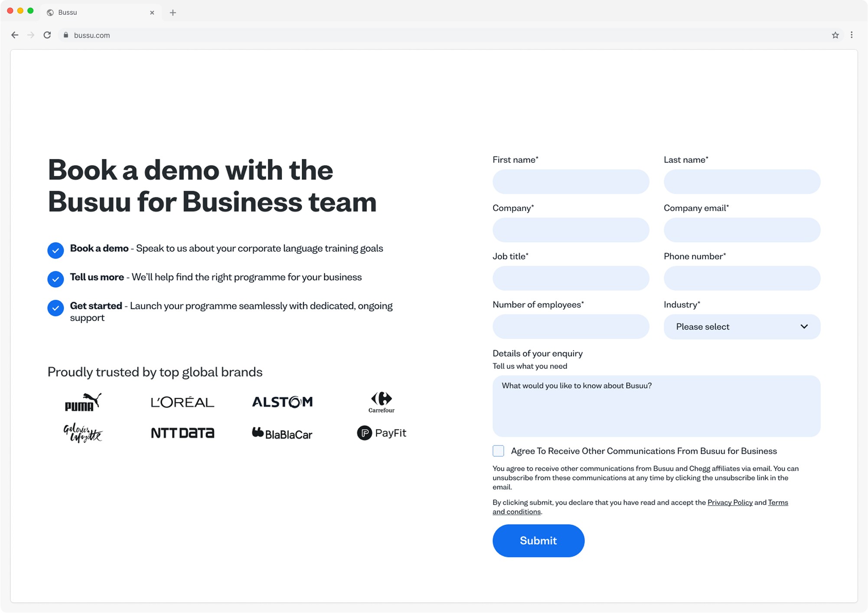Click the browser back arrow
This screenshot has width=868, height=613.
point(15,35)
